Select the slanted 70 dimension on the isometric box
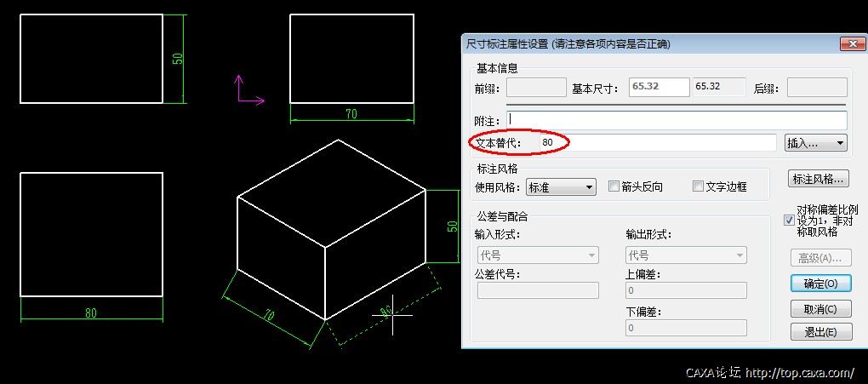Screen dimensions: 868x384 pos(268,316)
